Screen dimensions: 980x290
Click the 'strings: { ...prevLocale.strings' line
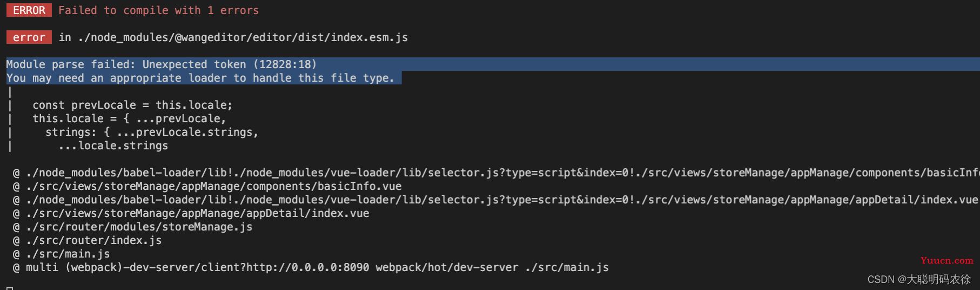[152, 132]
